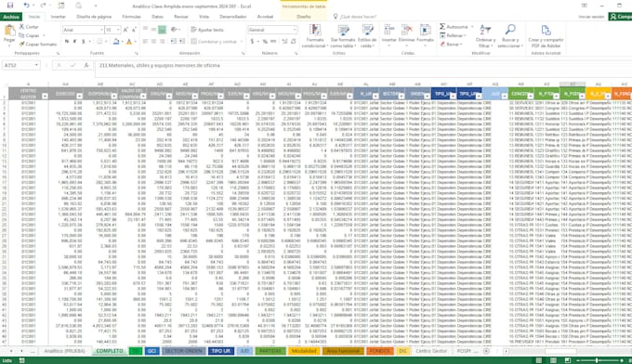Viewport: 632px width, 364px height.
Task: Center the text horizontally
Action: click(154, 41)
